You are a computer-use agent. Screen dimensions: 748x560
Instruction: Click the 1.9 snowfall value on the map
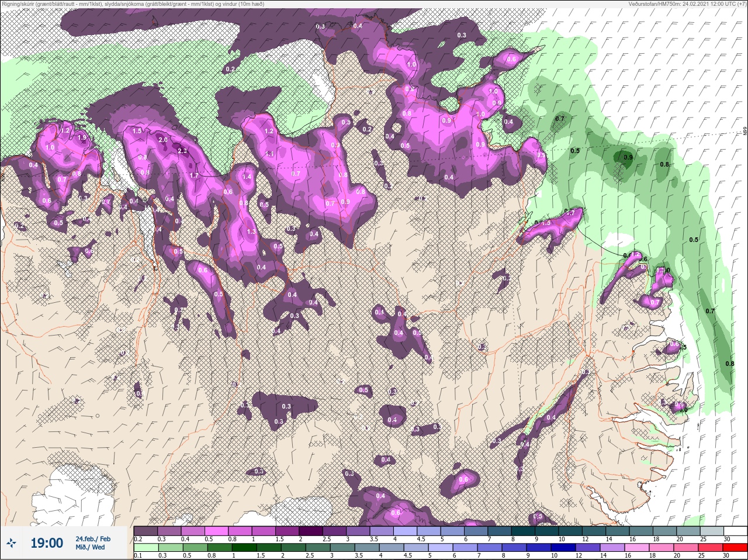click(x=82, y=137)
